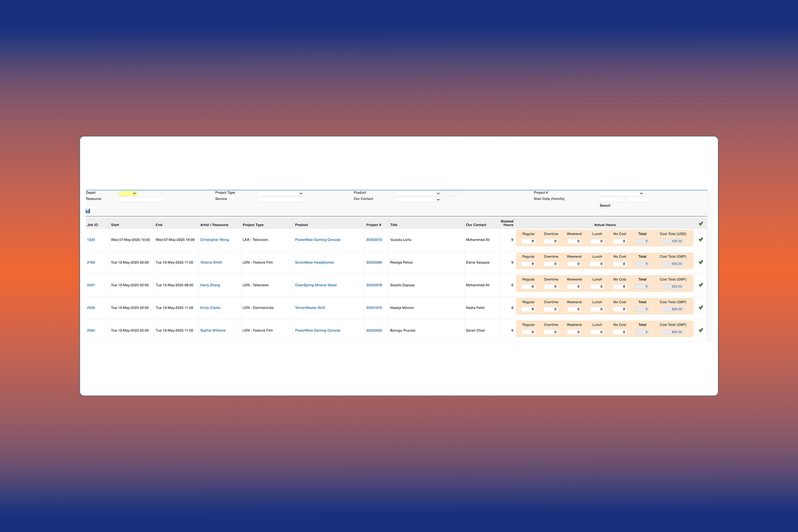Edit Overtime hours field for job 1323

click(x=551, y=241)
